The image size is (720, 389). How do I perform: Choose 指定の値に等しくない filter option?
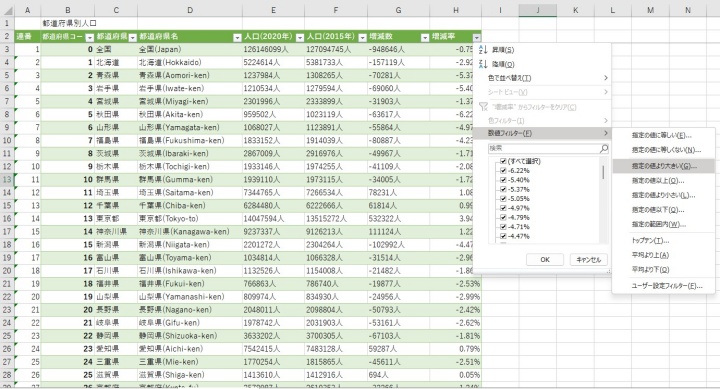pos(664,150)
